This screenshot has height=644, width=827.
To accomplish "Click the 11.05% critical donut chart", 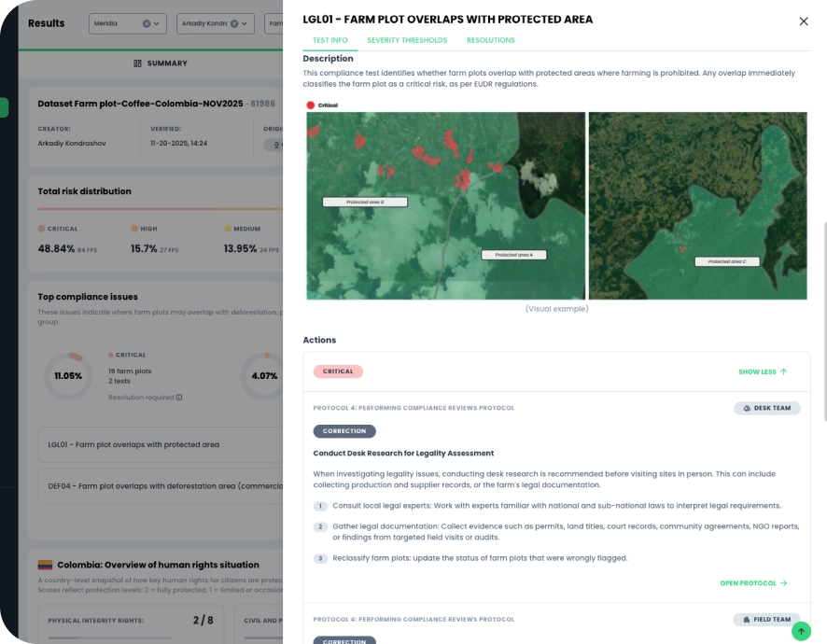I will 68,376.
